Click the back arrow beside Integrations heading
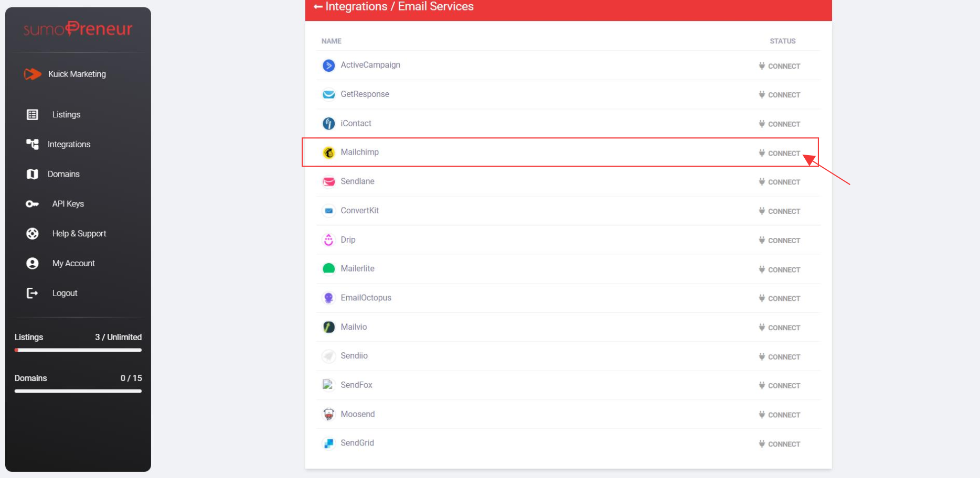The image size is (980, 478). [x=318, y=7]
